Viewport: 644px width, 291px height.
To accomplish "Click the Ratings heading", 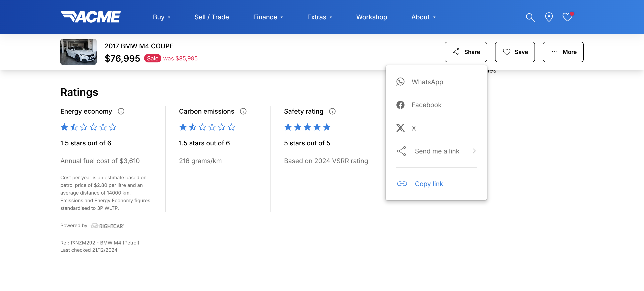I will (x=79, y=92).
